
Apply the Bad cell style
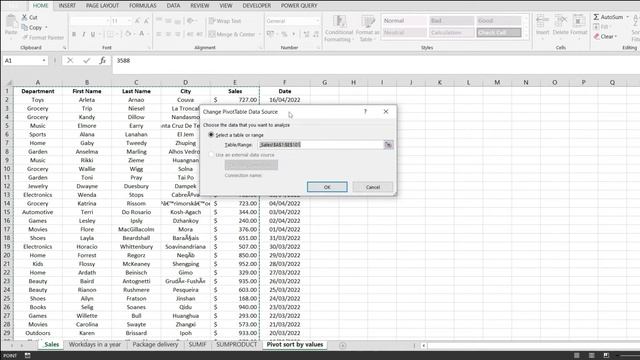coord(451,20)
